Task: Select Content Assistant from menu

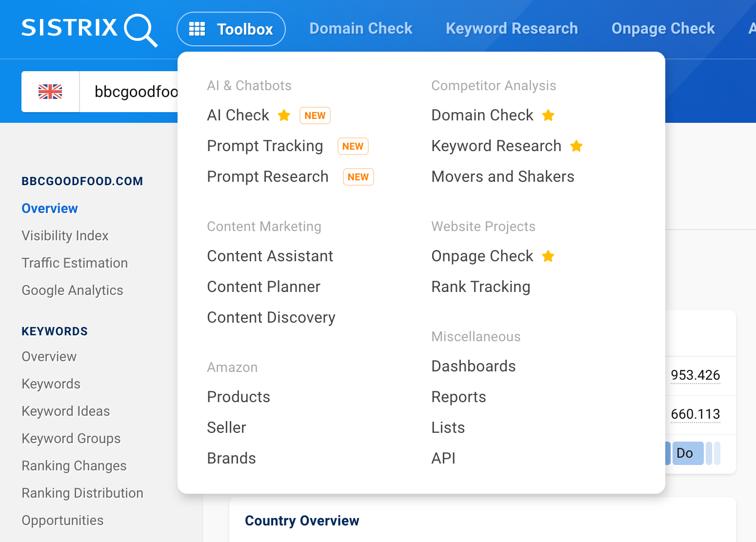Action: click(270, 256)
